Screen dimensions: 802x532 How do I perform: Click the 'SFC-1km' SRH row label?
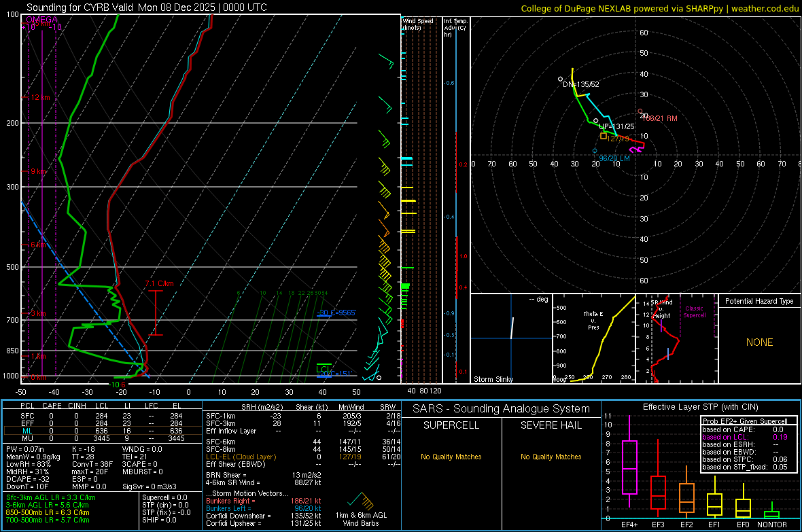coord(220,416)
